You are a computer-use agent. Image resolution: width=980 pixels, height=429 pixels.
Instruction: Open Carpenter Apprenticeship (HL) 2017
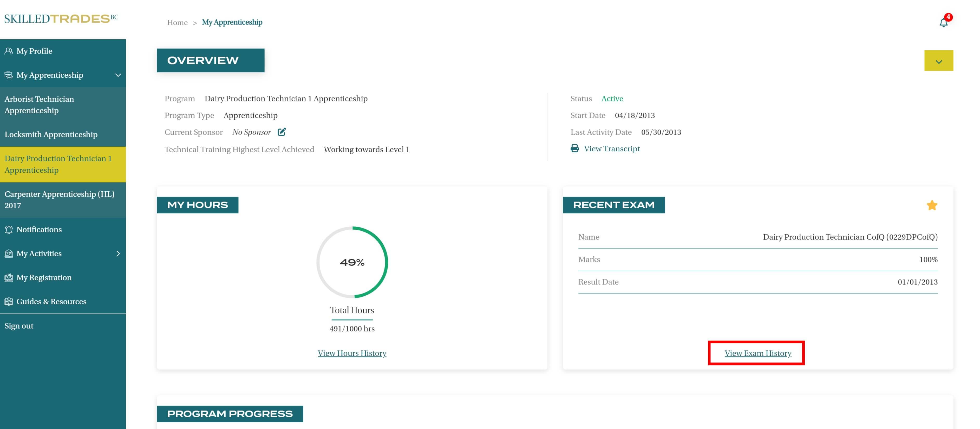59,200
